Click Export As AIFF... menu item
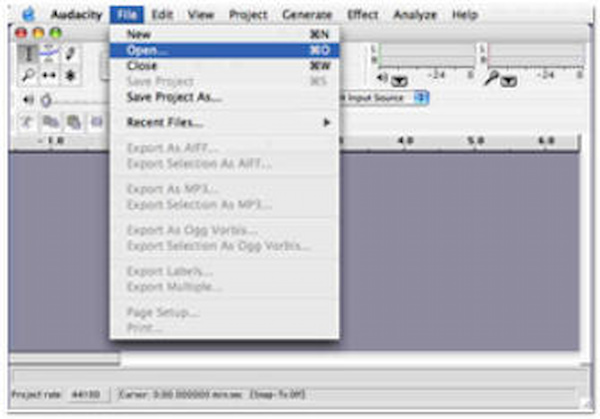The height and width of the screenshot is (419, 600). tap(224, 148)
